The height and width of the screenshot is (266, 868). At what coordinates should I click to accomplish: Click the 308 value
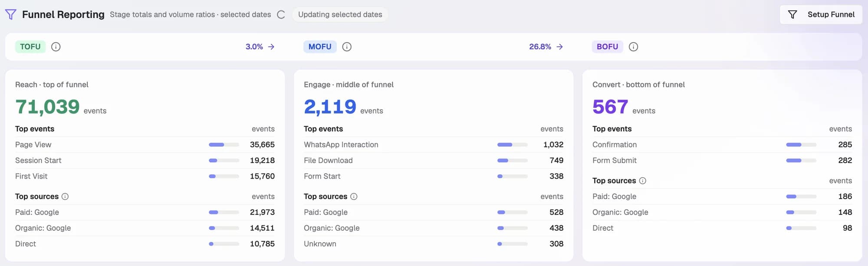click(x=556, y=244)
